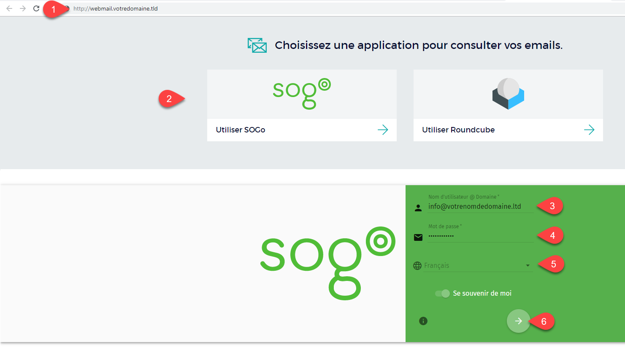The width and height of the screenshot is (625, 364).
Task: Click the browser forward arrow
Action: coord(23,8)
